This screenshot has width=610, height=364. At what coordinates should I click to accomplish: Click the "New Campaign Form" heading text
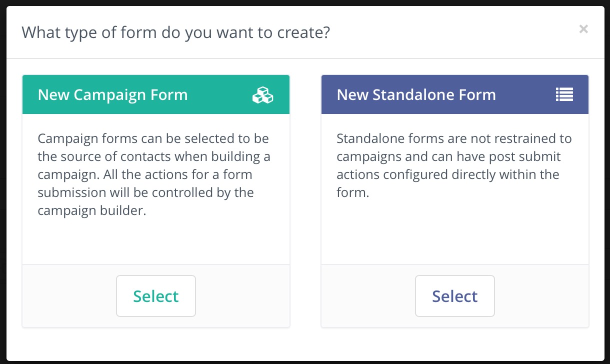click(112, 95)
